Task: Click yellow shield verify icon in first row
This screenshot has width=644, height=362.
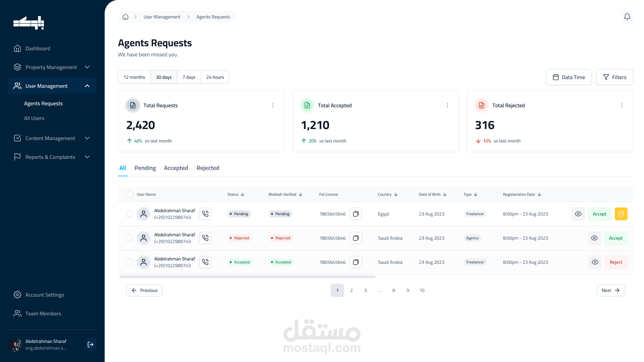Action: (x=621, y=214)
